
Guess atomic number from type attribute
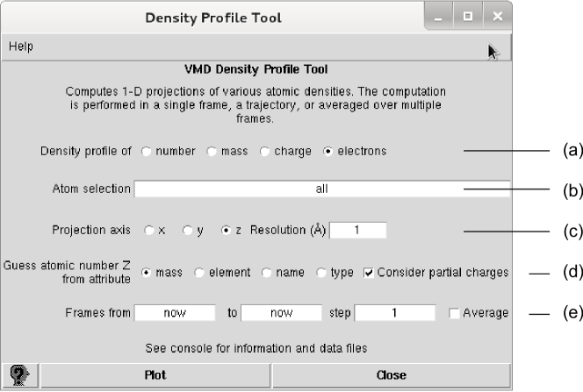tap(320, 273)
